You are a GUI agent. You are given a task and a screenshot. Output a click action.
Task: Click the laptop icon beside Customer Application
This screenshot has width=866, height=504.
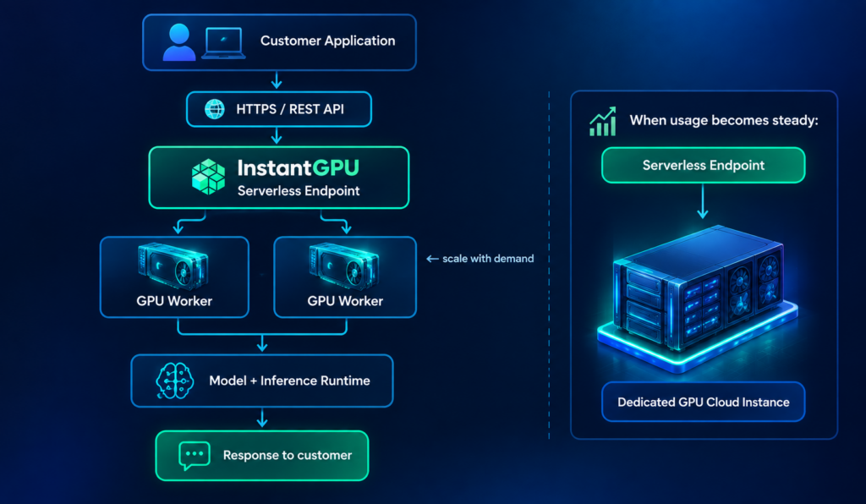click(223, 43)
